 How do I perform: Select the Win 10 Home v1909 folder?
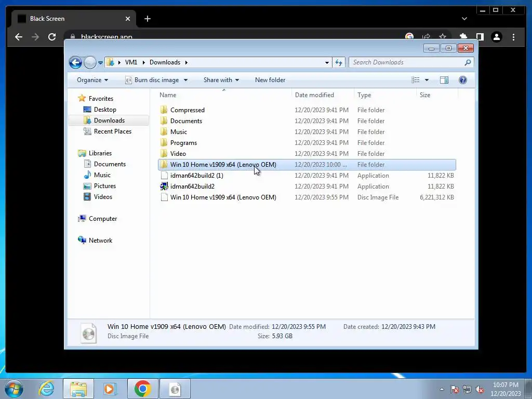[307, 165]
